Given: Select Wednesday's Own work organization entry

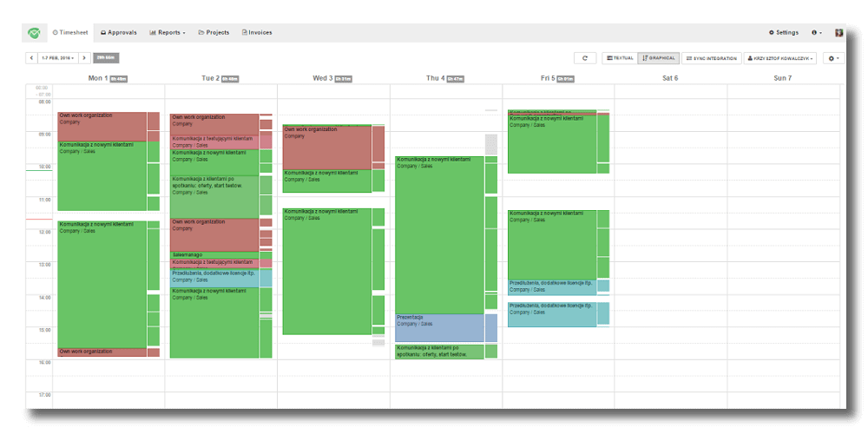Looking at the screenshot, I should click(326, 148).
